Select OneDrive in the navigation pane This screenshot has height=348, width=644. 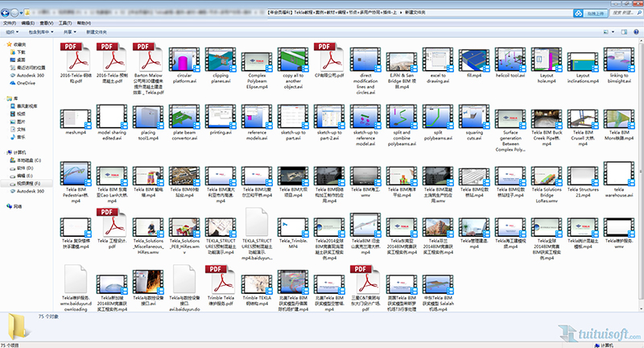(25, 82)
